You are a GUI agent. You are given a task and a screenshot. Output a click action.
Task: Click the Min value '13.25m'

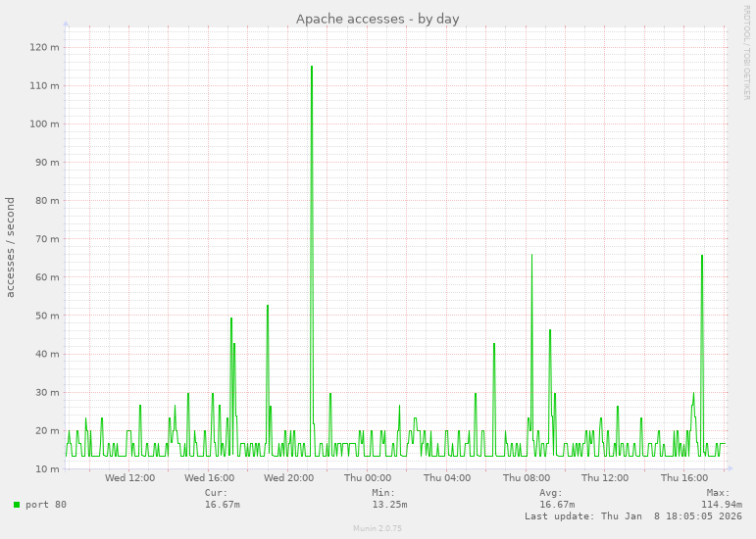pos(389,505)
